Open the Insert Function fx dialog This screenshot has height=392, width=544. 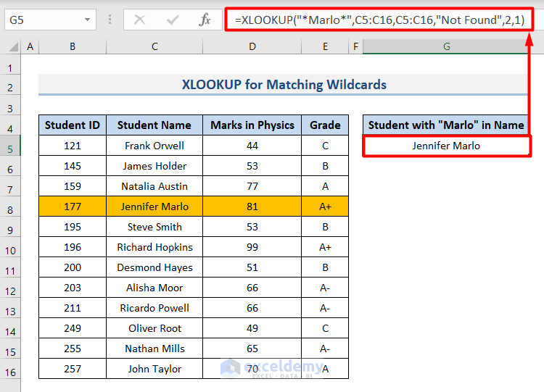coord(205,20)
